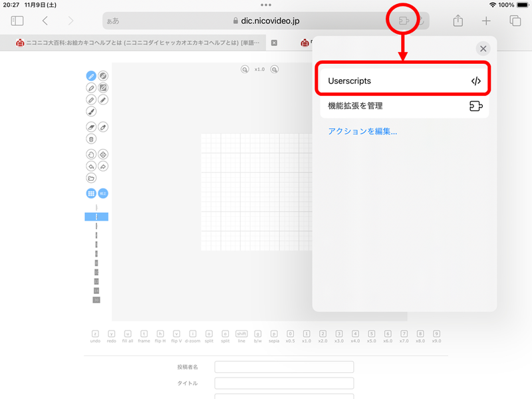This screenshot has height=399, width=532.
Task: Toggle the blue 補正 correction button
Action: 103,194
